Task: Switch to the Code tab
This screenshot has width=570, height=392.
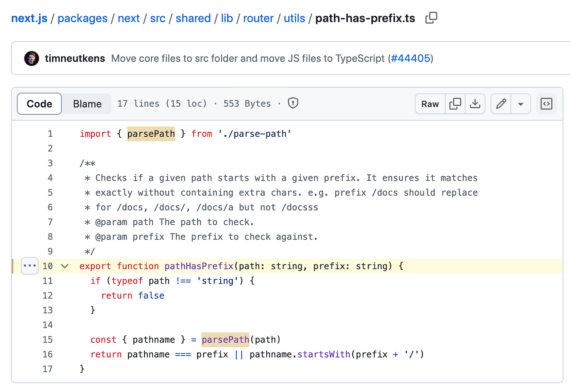Action: tap(39, 104)
